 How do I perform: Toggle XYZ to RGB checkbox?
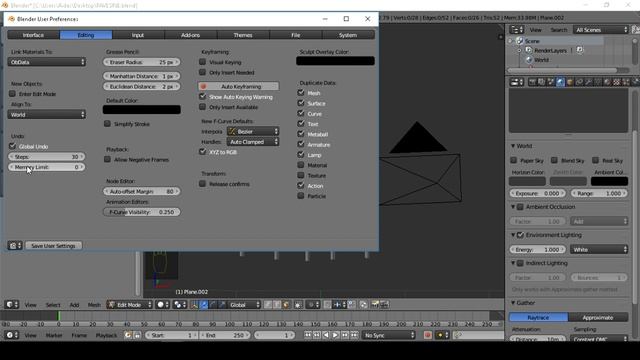click(202, 151)
